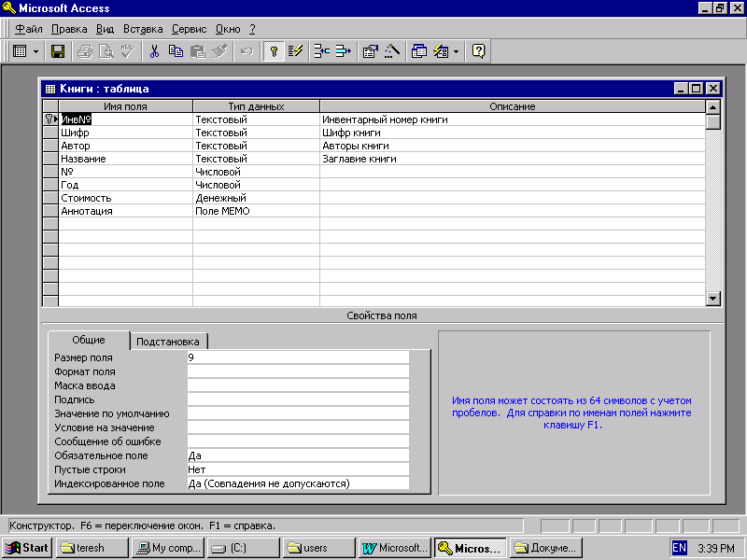Select the Автор field name cell
The height and width of the screenshot is (560, 747).
126,146
